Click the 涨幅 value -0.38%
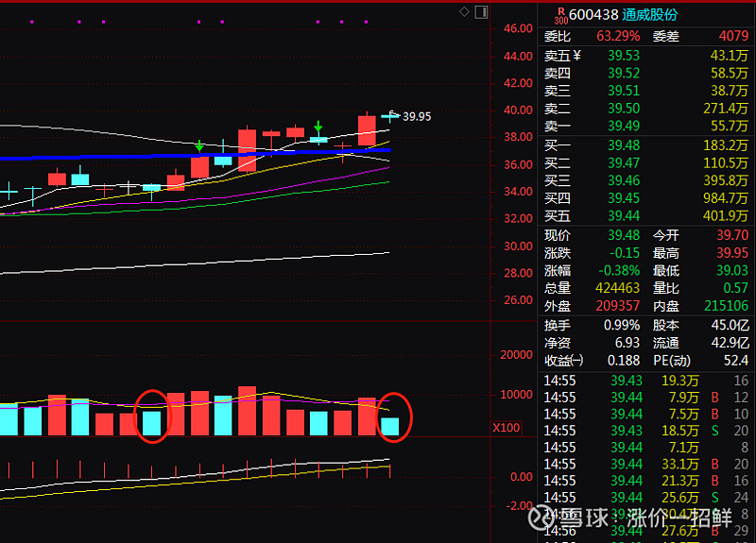Screen dimensions: 756x543 [619, 270]
